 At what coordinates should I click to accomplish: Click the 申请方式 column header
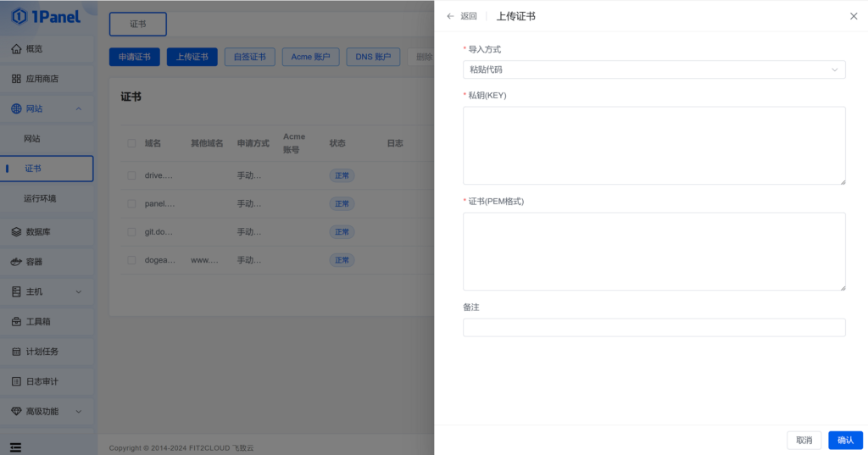click(253, 143)
